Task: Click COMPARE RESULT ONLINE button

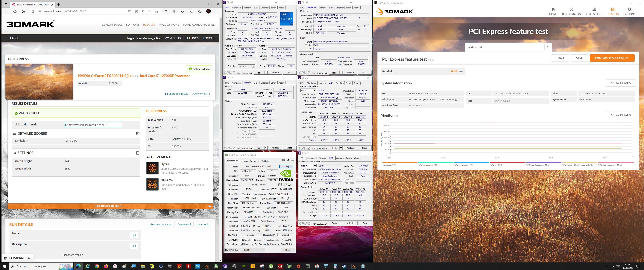Action: click(x=612, y=58)
